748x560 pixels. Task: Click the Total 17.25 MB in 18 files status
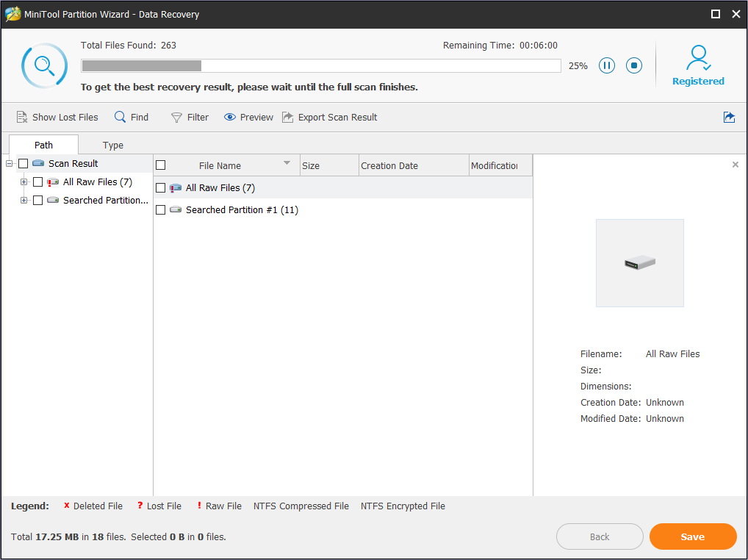tap(68, 537)
